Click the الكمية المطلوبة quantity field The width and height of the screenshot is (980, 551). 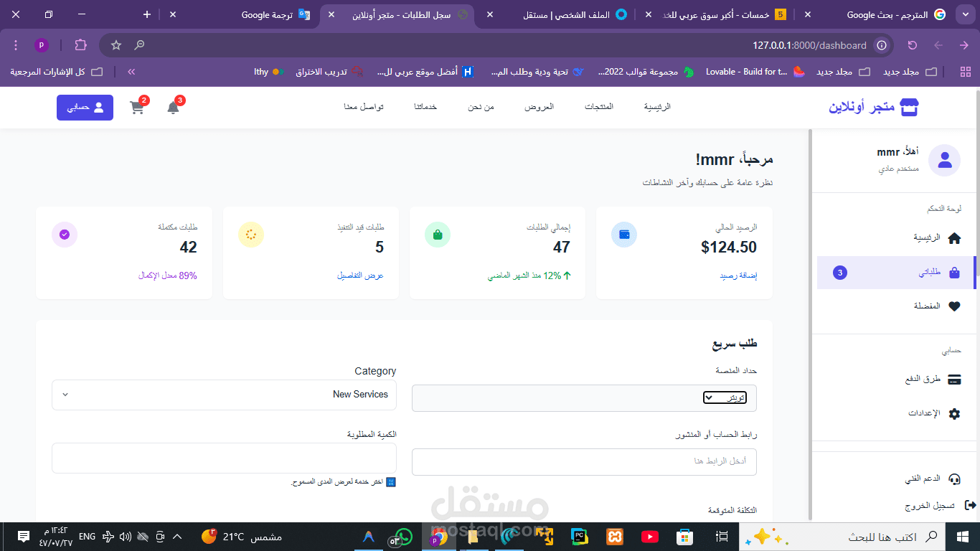224,458
